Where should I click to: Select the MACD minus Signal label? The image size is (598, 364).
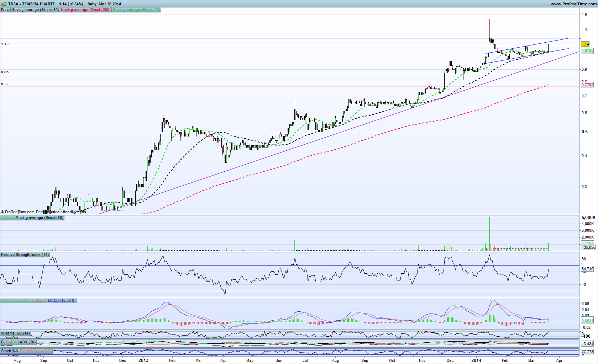18,301
